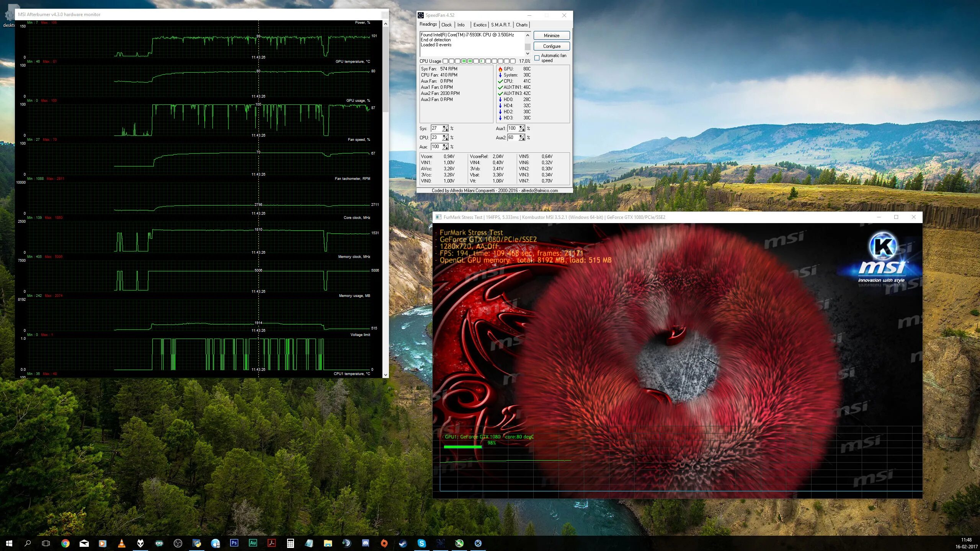Screen dimensions: 980x551
Task: Click the GPU flame temperature icon in SpeedFan
Action: (x=500, y=69)
